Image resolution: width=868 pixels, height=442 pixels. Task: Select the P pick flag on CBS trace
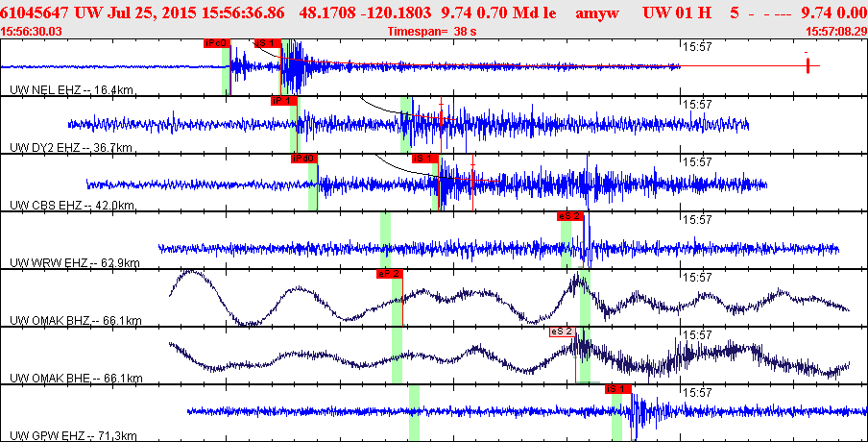tap(303, 159)
